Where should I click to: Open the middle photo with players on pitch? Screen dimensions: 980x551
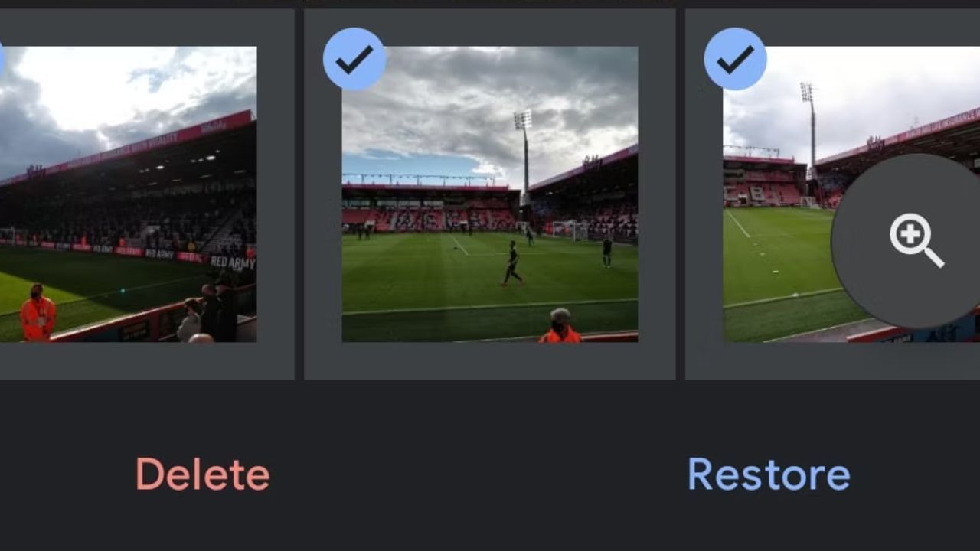(490, 194)
